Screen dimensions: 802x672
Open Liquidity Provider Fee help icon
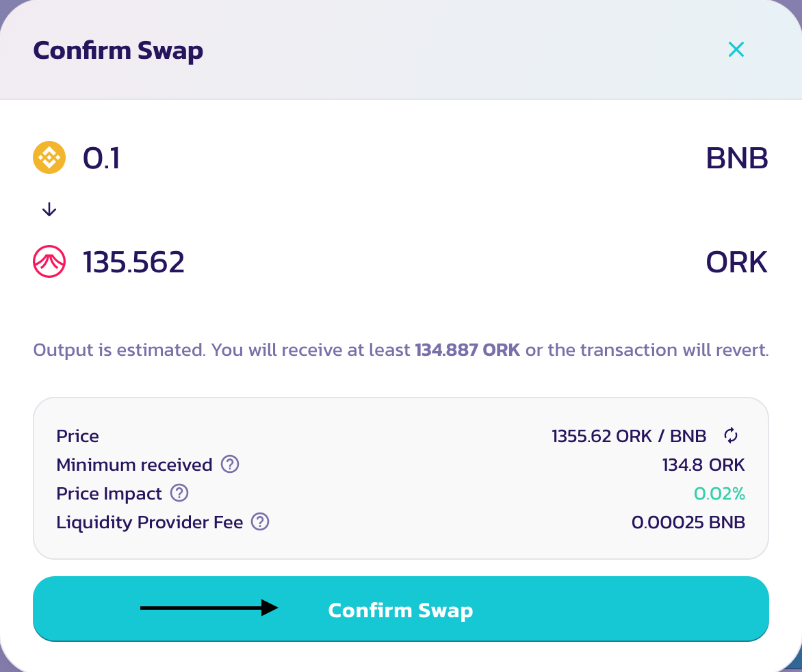pos(260,521)
